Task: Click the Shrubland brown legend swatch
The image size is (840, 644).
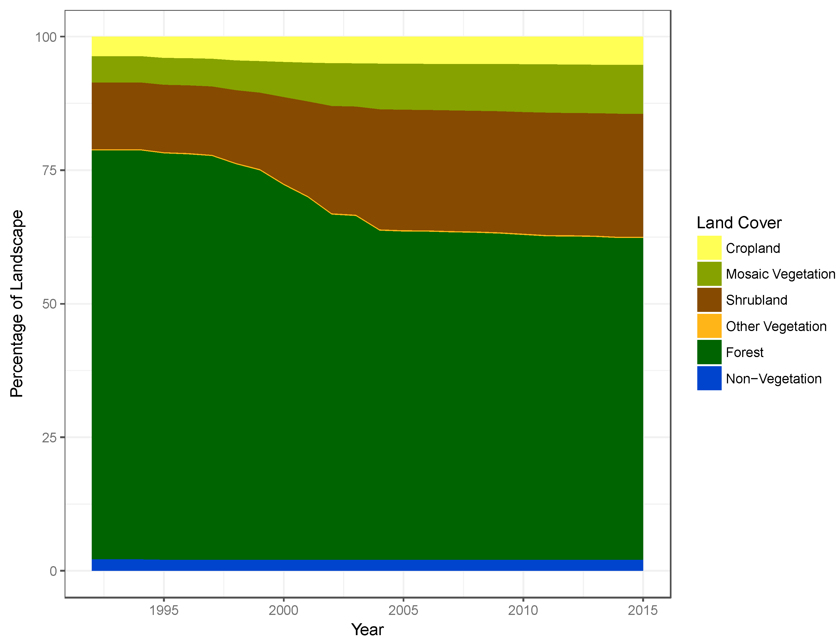Action: [709, 300]
